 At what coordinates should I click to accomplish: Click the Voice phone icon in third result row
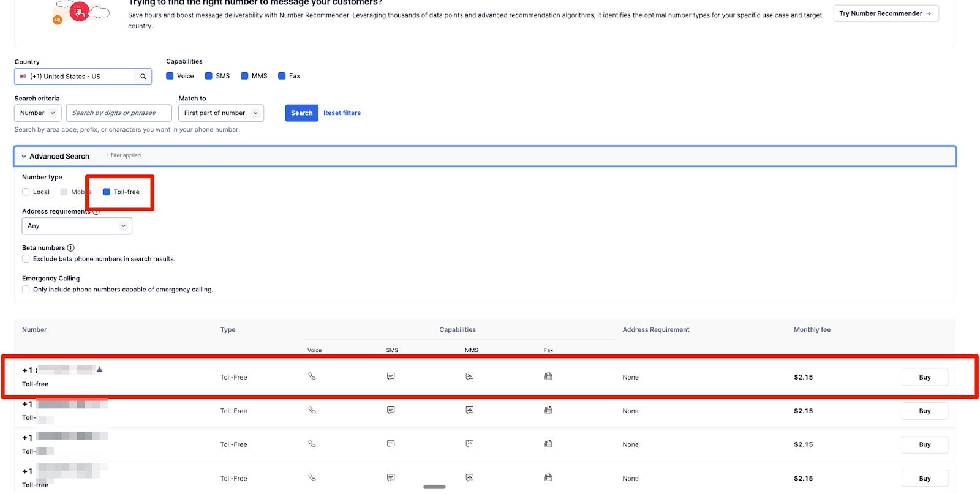coord(312,444)
